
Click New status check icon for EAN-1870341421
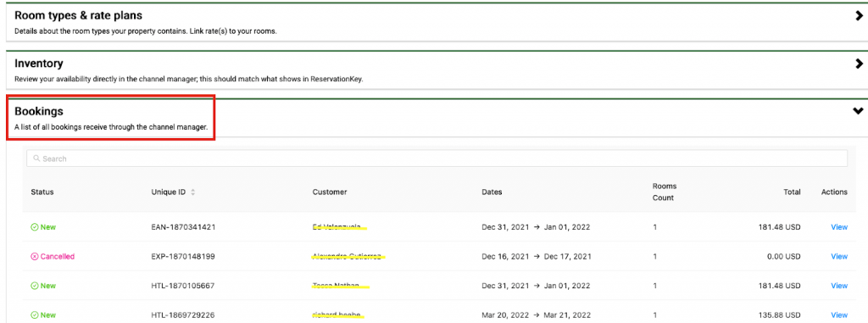[x=34, y=227]
